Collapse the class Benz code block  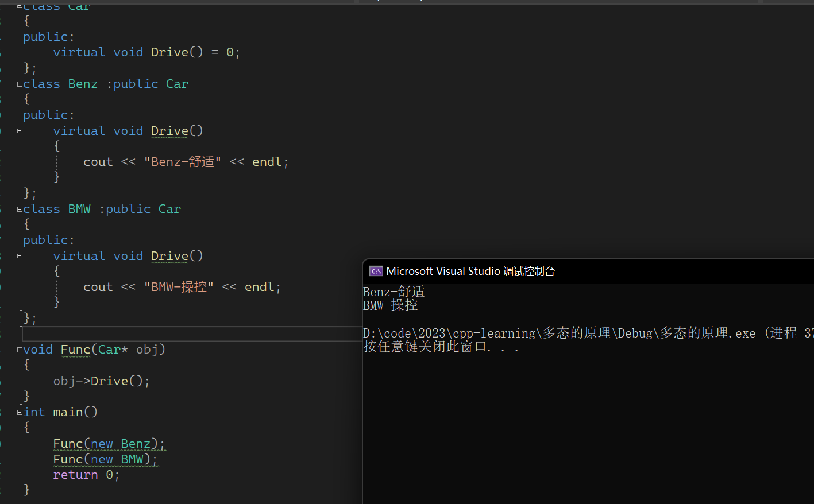(20, 84)
